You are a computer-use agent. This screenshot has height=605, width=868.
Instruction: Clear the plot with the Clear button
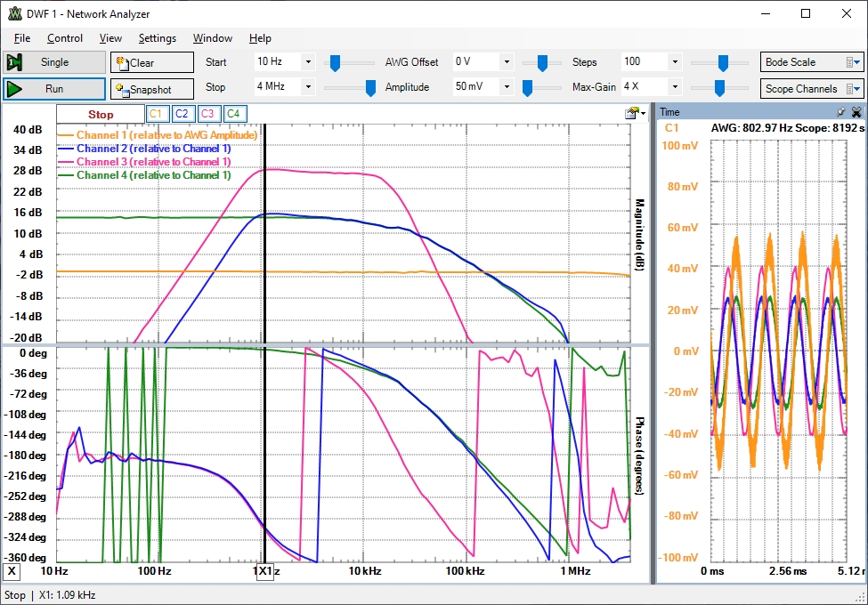[x=151, y=62]
